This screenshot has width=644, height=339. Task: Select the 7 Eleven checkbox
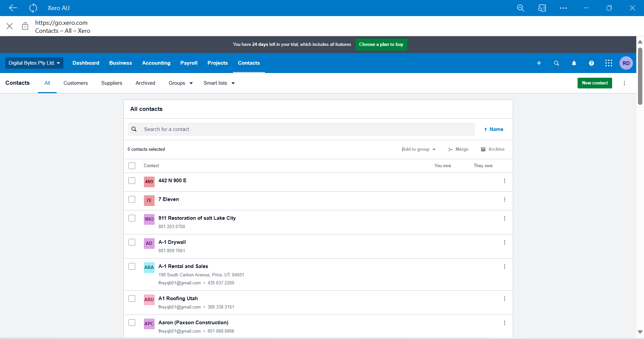click(x=132, y=199)
